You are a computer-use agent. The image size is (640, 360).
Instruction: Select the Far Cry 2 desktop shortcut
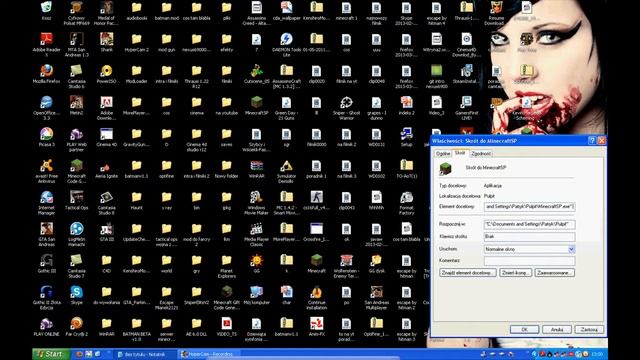point(77,327)
